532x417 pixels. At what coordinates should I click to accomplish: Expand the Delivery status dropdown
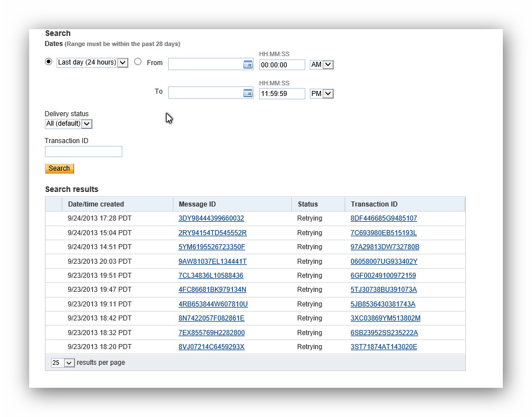(86, 123)
